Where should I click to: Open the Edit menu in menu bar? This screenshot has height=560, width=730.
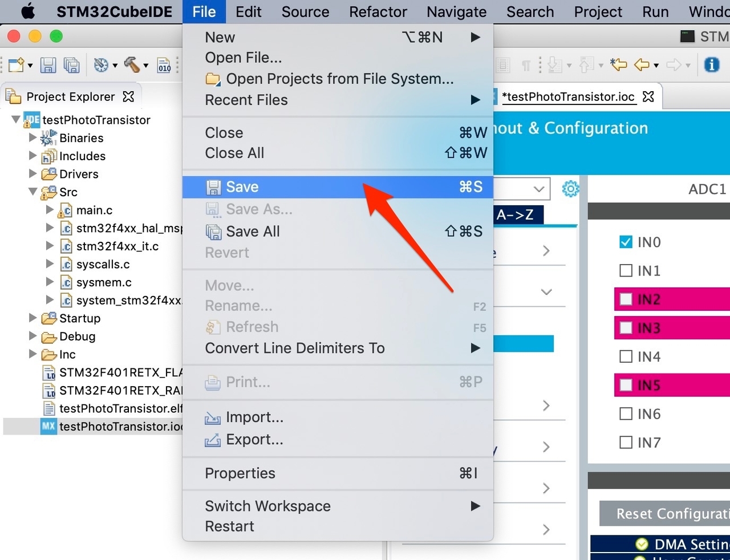(x=249, y=11)
